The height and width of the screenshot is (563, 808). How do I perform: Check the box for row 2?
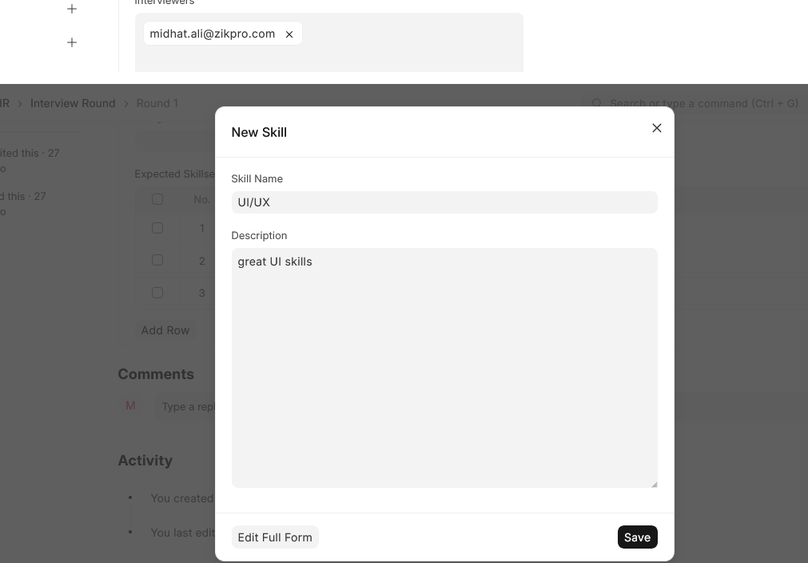(x=158, y=261)
